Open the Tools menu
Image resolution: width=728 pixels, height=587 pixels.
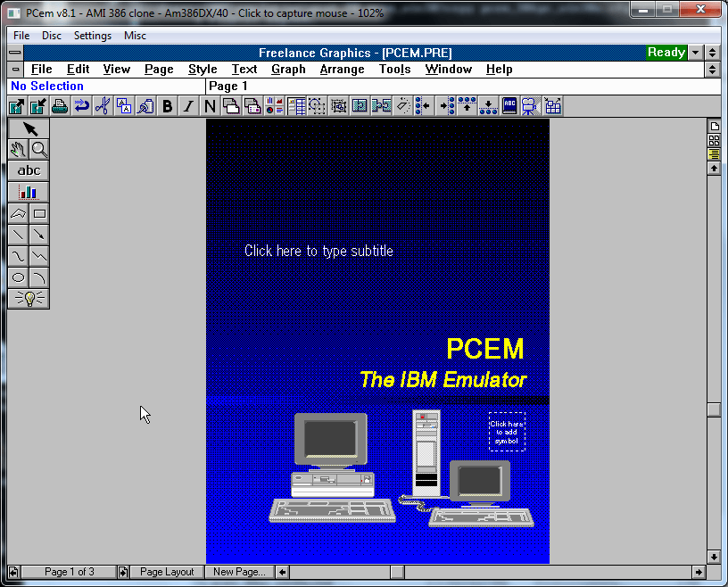(394, 70)
